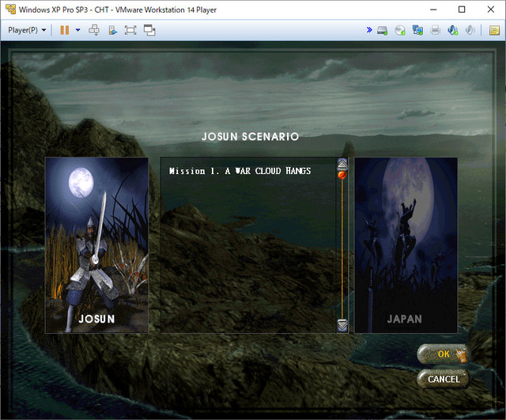Open the VMware message log note icon

[x=494, y=30]
